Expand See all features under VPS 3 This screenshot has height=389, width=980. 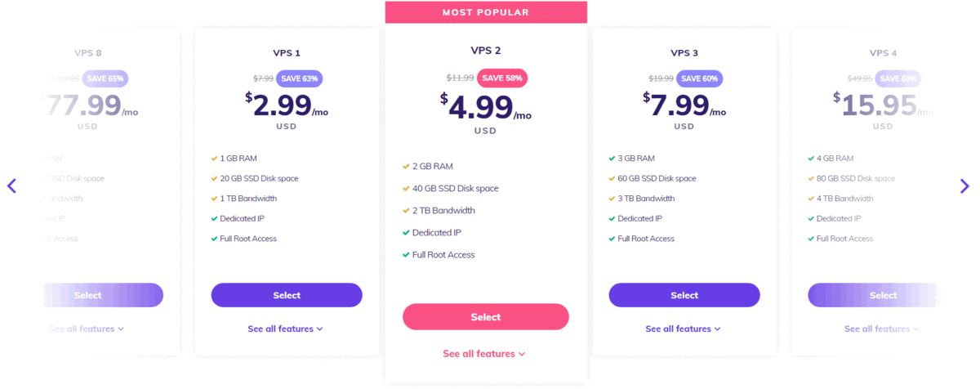pos(684,329)
